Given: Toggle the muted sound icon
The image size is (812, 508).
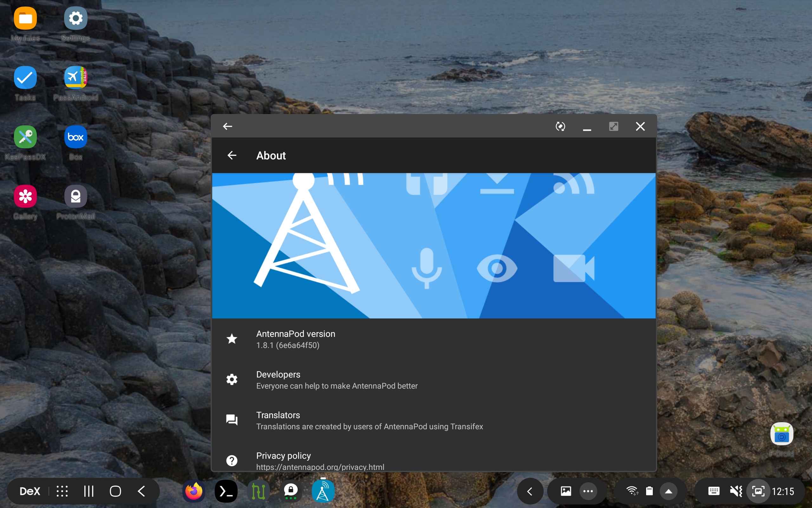Looking at the screenshot, I should 736,491.
